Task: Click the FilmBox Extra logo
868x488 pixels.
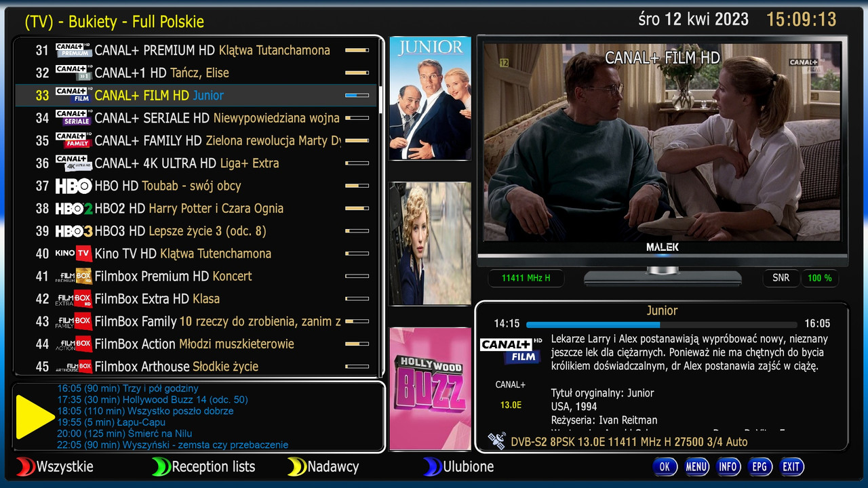Action: (x=73, y=299)
